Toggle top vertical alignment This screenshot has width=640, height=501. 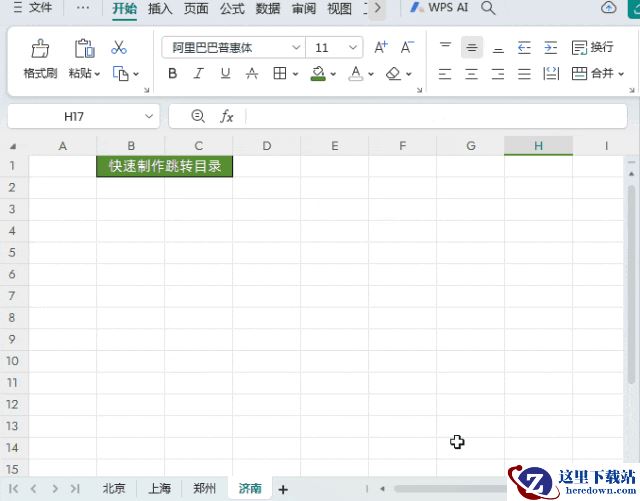click(445, 47)
